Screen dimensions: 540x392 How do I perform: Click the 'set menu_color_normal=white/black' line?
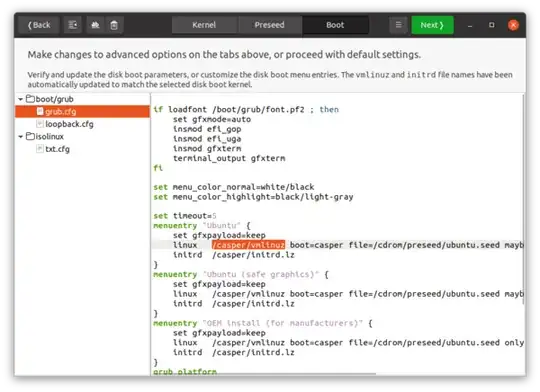(x=233, y=187)
